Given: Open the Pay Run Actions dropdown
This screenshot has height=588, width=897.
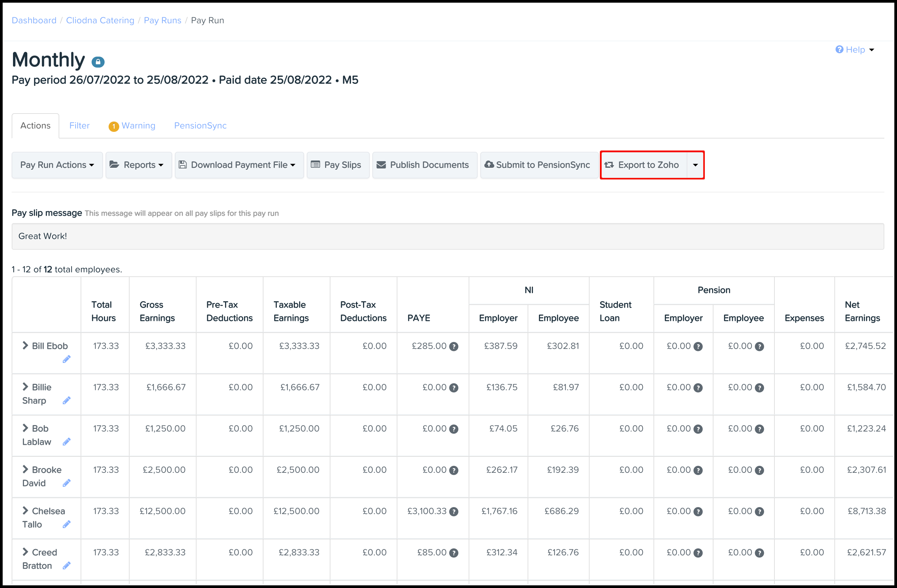Looking at the screenshot, I should click(57, 165).
